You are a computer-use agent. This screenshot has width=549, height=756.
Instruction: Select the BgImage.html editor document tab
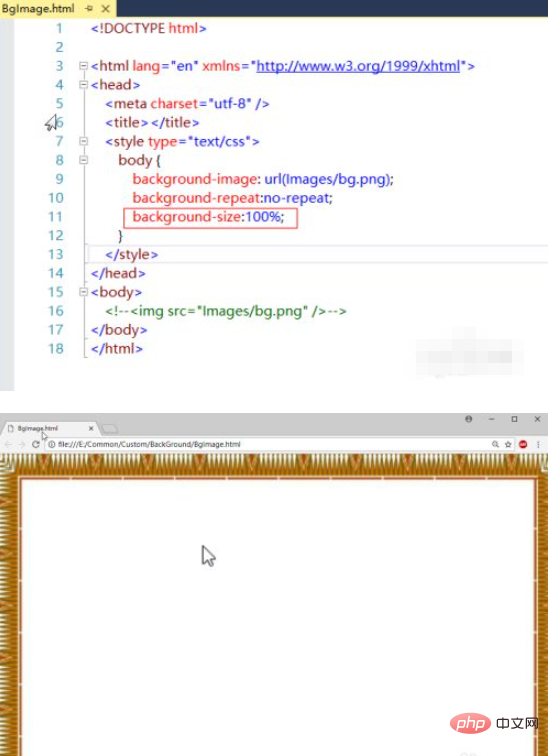click(x=38, y=9)
